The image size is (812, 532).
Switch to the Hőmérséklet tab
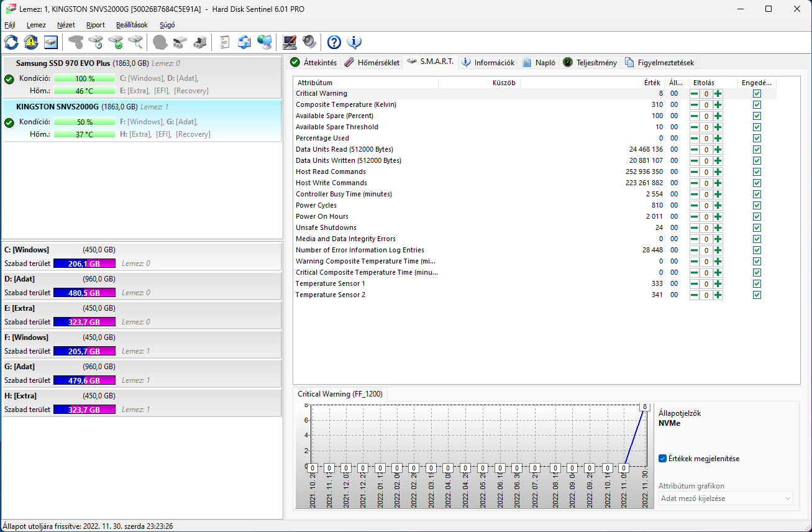pos(372,62)
